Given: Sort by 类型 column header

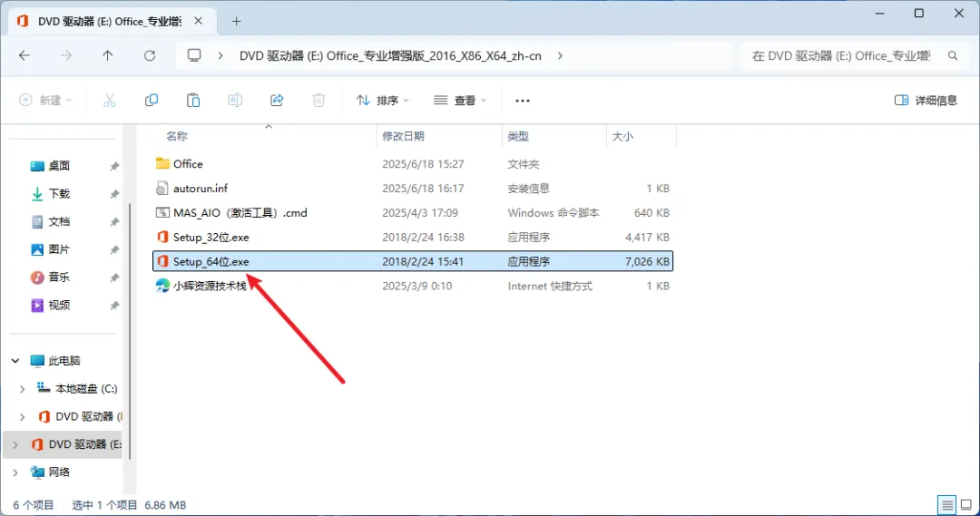Looking at the screenshot, I should pyautogui.click(x=518, y=136).
